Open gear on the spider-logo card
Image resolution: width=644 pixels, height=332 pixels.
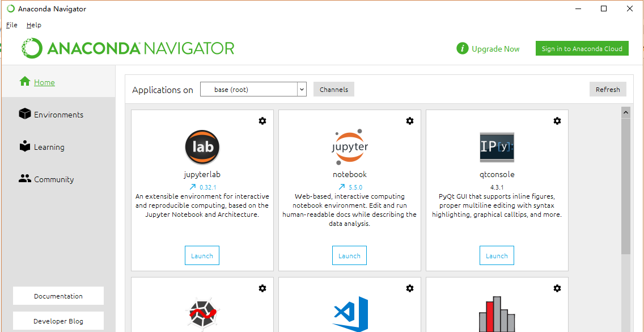tap(262, 288)
